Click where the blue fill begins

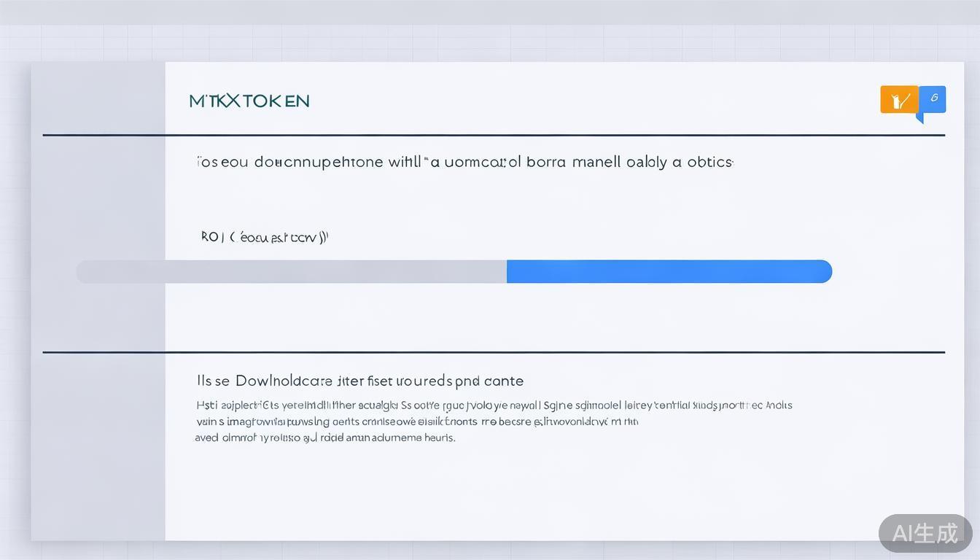click(x=509, y=271)
